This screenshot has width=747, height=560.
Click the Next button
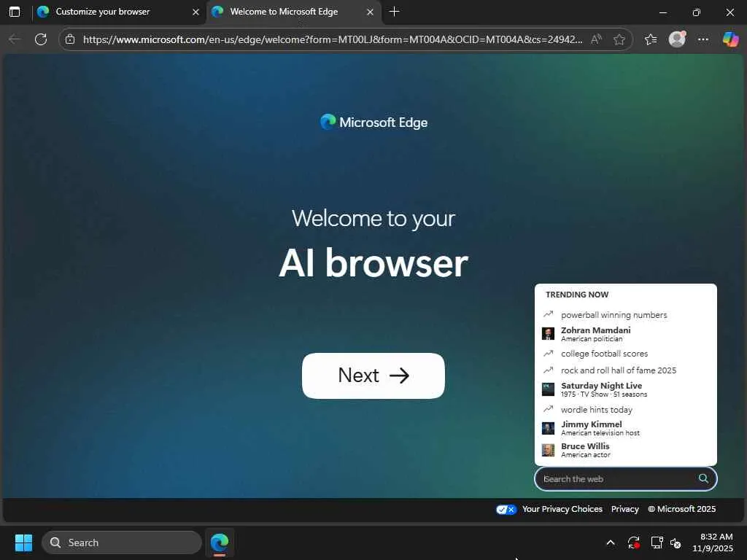(373, 376)
